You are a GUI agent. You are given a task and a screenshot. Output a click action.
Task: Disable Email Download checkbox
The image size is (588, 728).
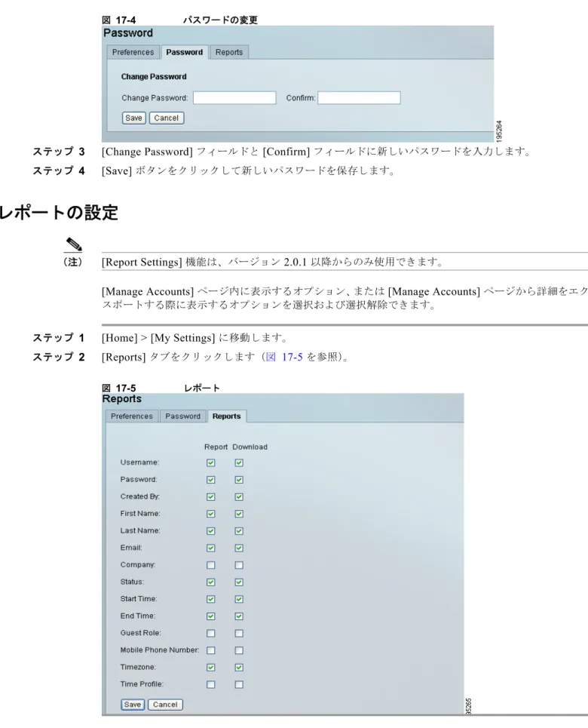(x=239, y=548)
